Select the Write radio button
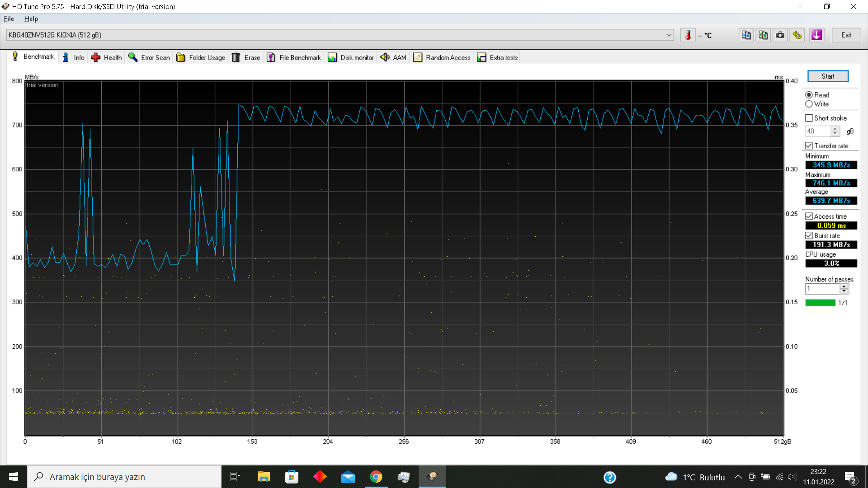The height and width of the screenshot is (488, 868). coord(809,104)
